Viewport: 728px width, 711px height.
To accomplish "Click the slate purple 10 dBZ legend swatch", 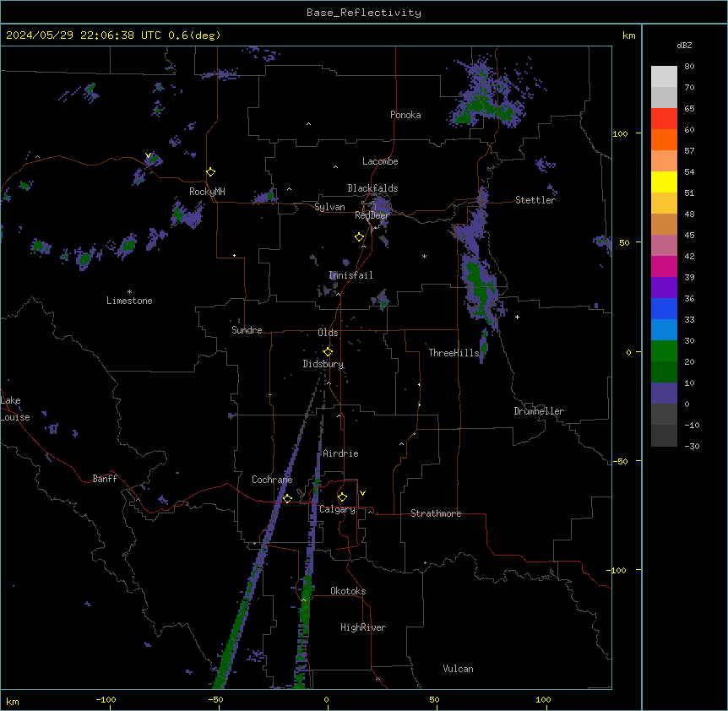I will point(664,393).
